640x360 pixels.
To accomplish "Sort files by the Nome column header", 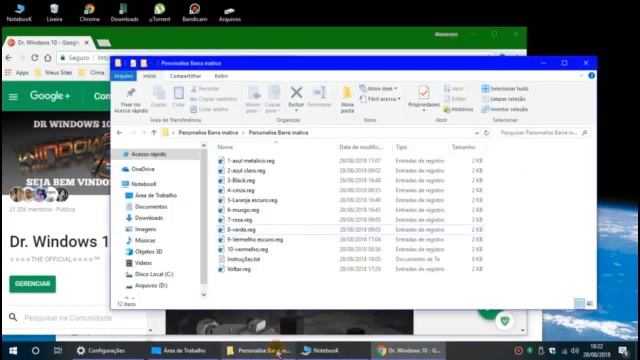I will (225, 147).
